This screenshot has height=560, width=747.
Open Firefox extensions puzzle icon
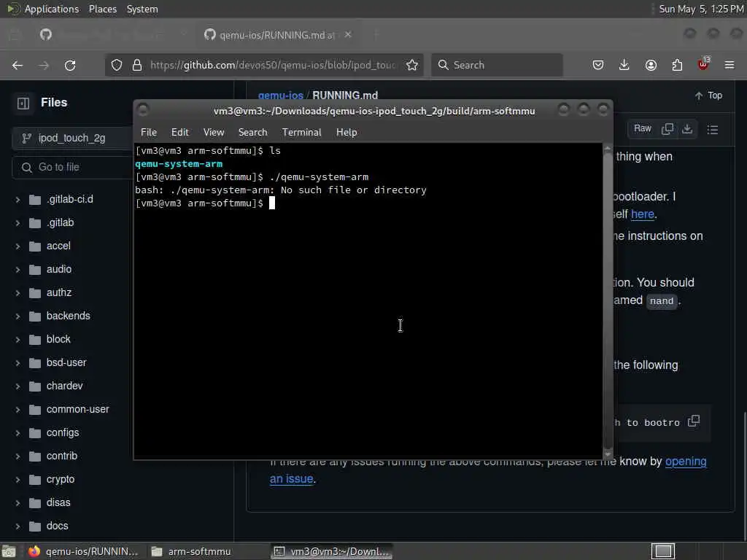pyautogui.click(x=677, y=65)
